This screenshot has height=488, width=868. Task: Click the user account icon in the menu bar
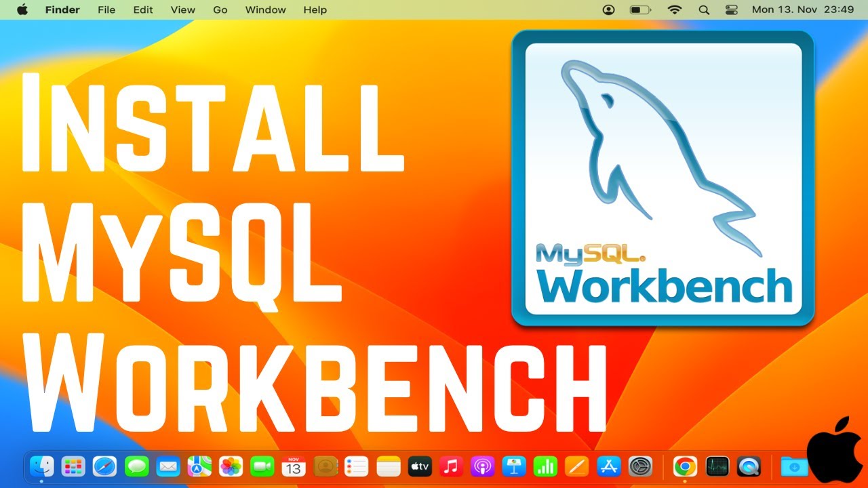click(x=609, y=9)
